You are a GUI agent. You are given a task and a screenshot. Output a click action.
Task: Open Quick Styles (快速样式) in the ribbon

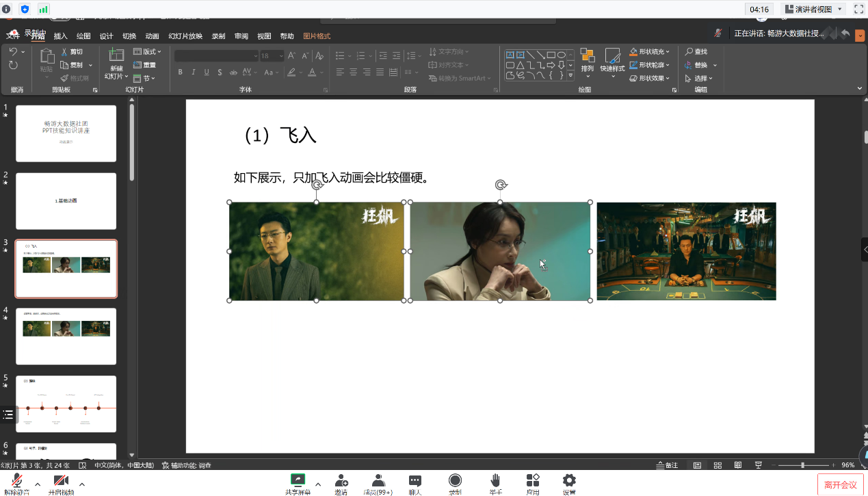pos(612,56)
